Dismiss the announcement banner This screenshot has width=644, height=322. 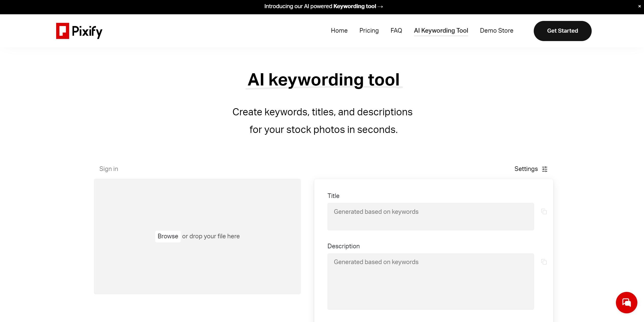click(639, 6)
